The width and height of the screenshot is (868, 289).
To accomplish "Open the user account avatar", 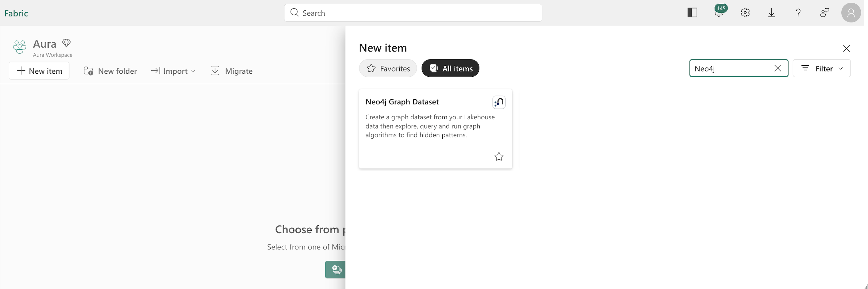I will [851, 13].
